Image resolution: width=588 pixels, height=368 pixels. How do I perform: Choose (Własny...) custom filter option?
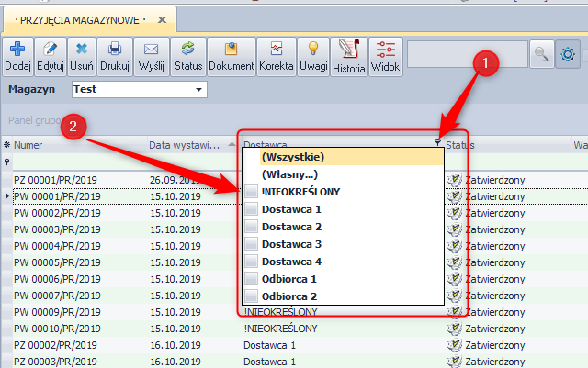(290, 173)
